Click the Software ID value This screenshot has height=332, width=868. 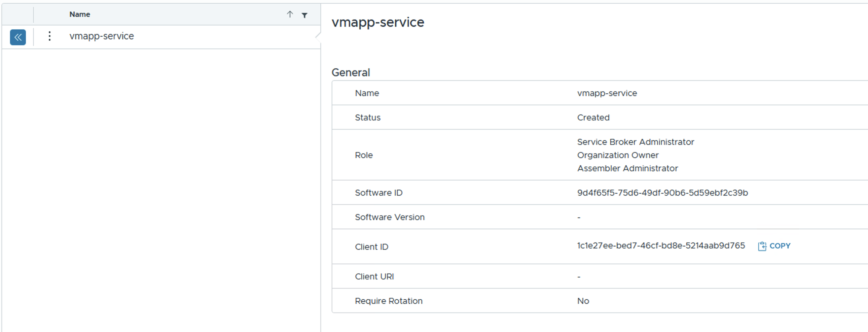coord(662,193)
